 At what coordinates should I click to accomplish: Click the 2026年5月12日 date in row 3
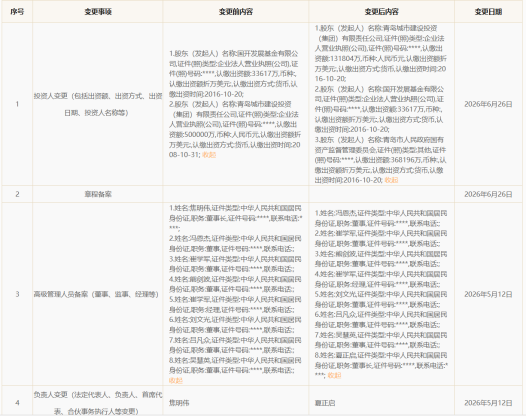click(x=488, y=294)
